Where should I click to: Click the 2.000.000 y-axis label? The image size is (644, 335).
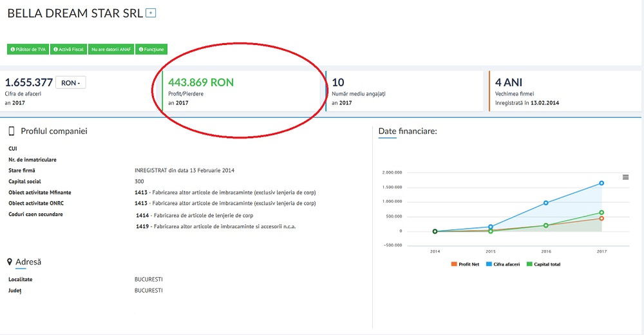pos(392,172)
